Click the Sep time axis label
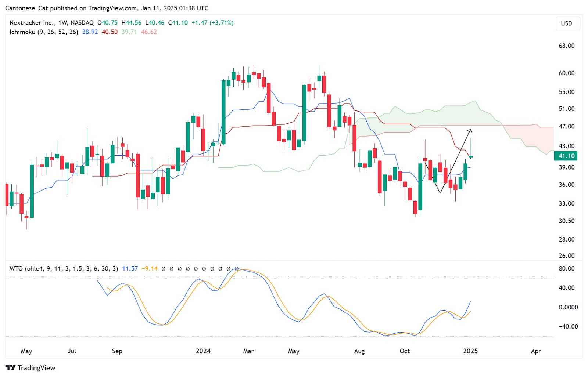The width and height of the screenshot is (588, 377). pyautogui.click(x=117, y=351)
